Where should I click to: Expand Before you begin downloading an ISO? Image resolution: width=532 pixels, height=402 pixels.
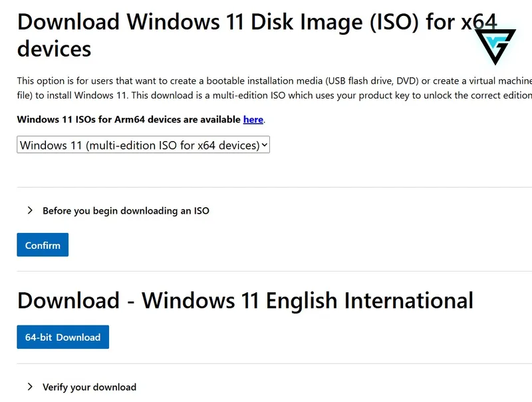pos(118,210)
